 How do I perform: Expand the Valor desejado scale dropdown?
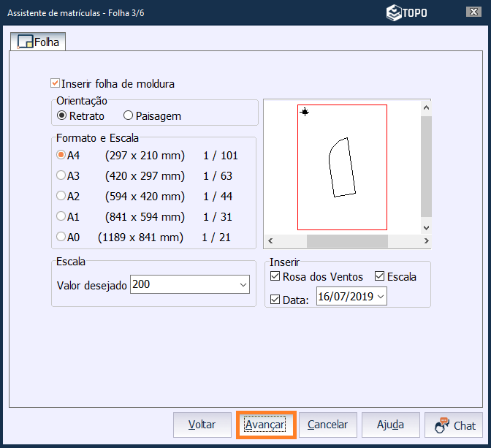(x=243, y=285)
